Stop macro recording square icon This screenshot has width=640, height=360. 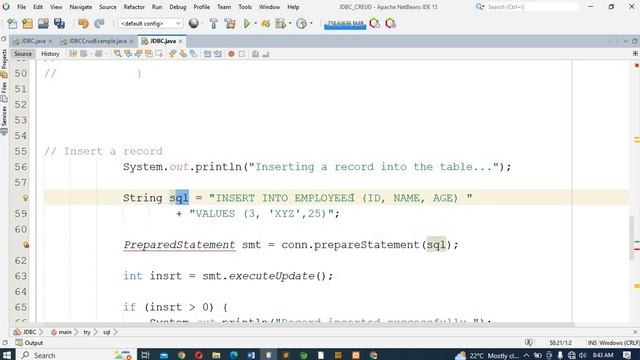pyautogui.click(x=242, y=54)
